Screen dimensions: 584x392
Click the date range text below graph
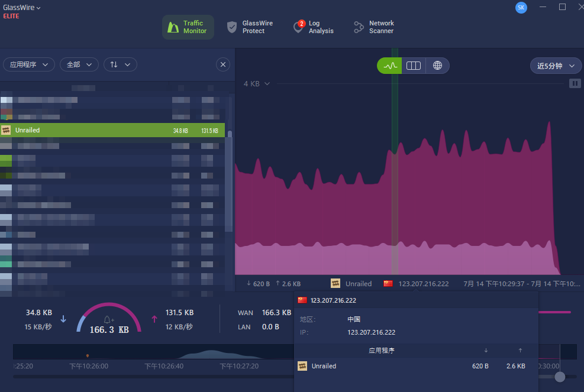click(x=521, y=284)
